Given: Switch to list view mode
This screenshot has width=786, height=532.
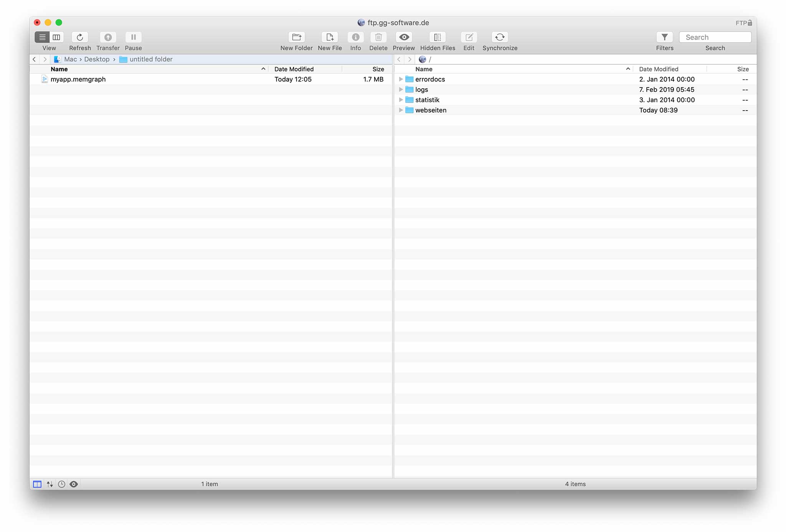Looking at the screenshot, I should click(x=42, y=37).
